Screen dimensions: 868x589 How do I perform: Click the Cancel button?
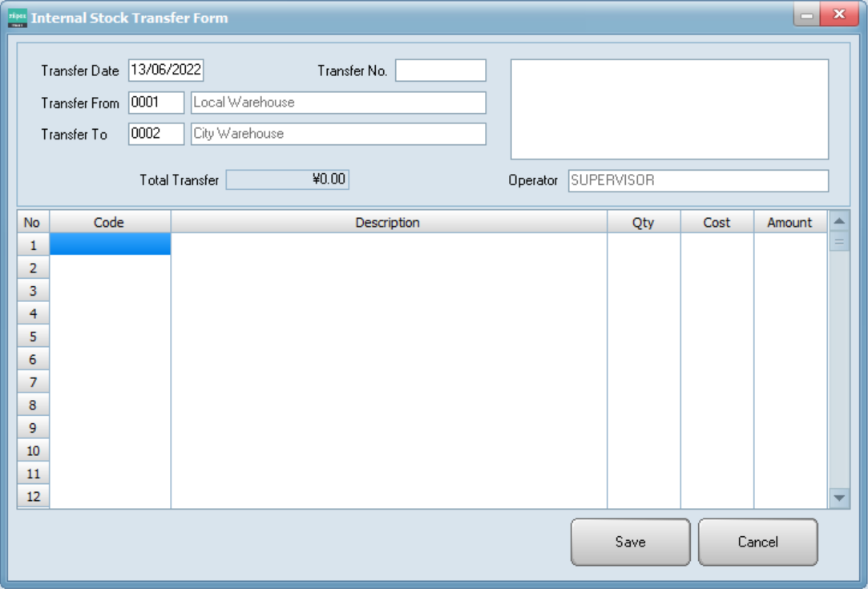(757, 542)
